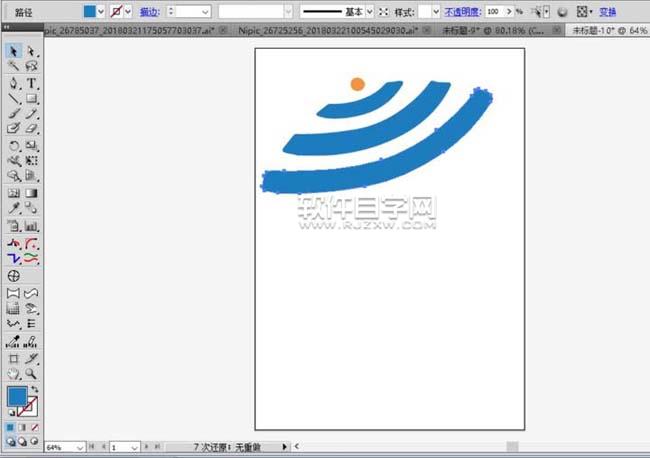This screenshot has height=458, width=650.
Task: Click the swap fill and stroke arrows
Action: coord(35,389)
